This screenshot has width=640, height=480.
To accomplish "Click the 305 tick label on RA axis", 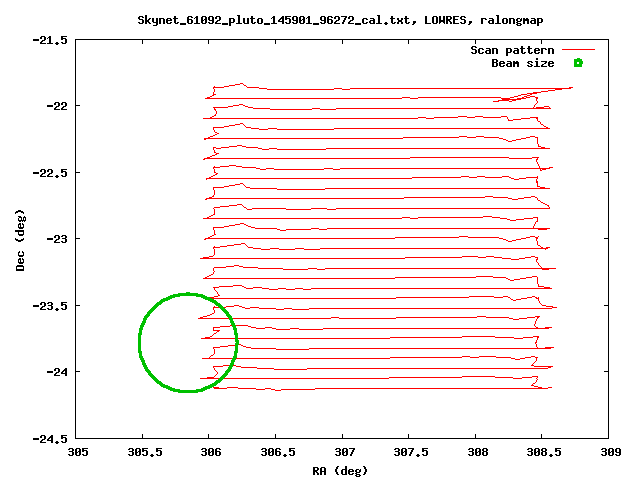I will coord(77,452).
